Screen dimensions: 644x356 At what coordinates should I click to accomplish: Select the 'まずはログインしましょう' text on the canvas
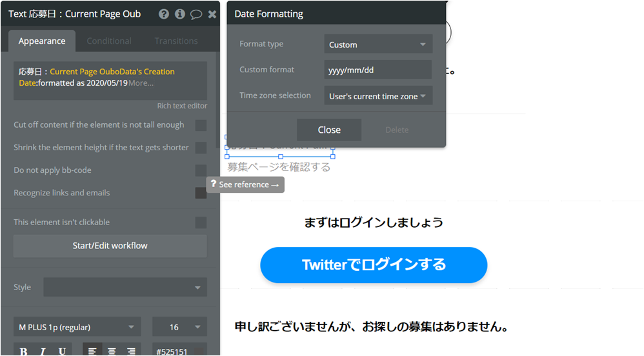tap(374, 222)
